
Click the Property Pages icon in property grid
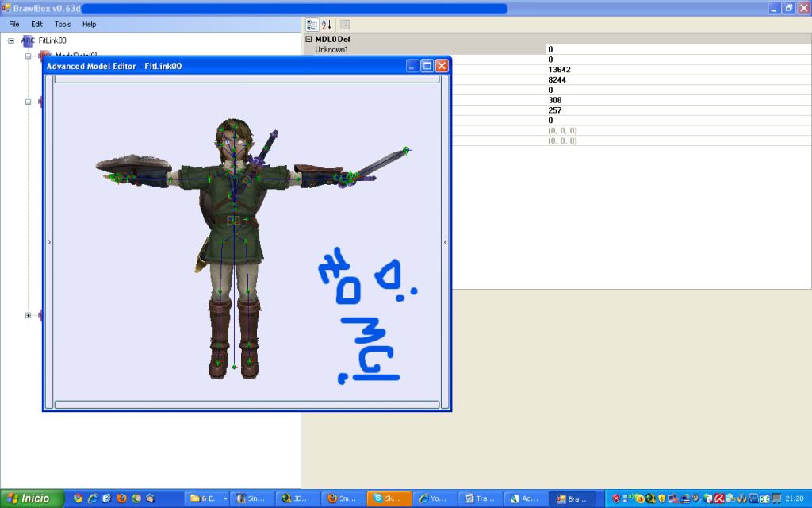point(345,25)
